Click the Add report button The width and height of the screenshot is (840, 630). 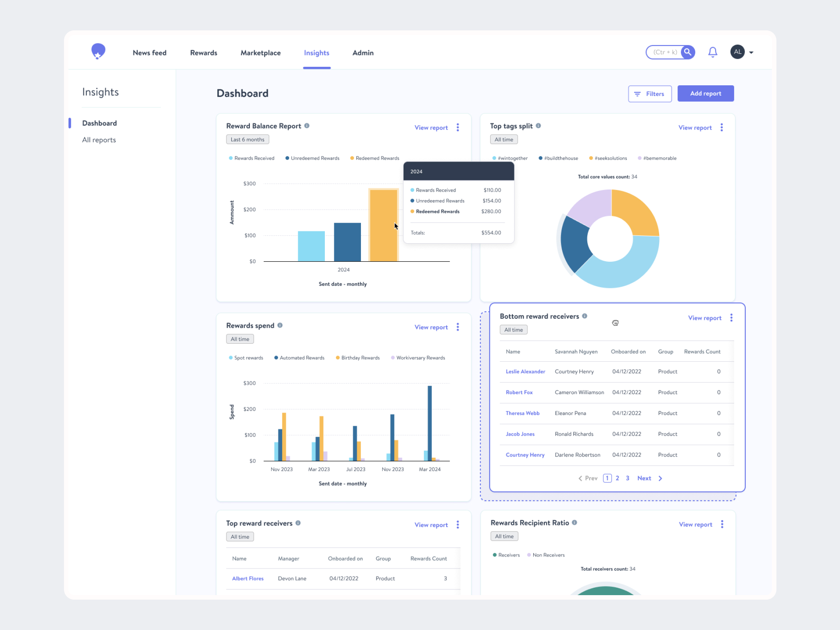pyautogui.click(x=705, y=94)
